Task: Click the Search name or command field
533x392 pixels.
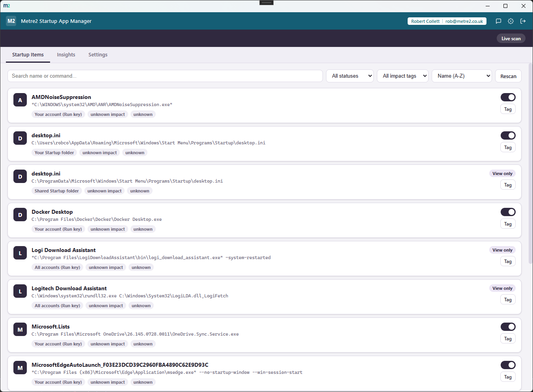Action: click(165, 76)
